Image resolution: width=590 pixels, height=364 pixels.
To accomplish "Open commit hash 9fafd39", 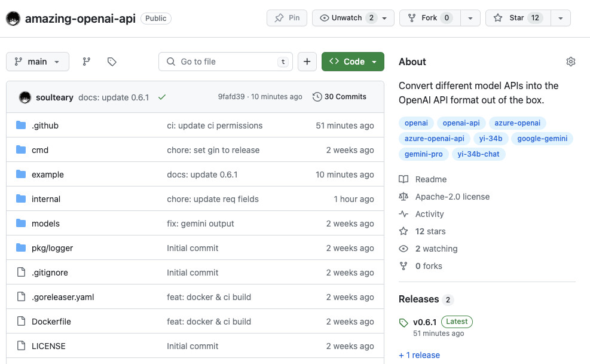I will [x=231, y=97].
